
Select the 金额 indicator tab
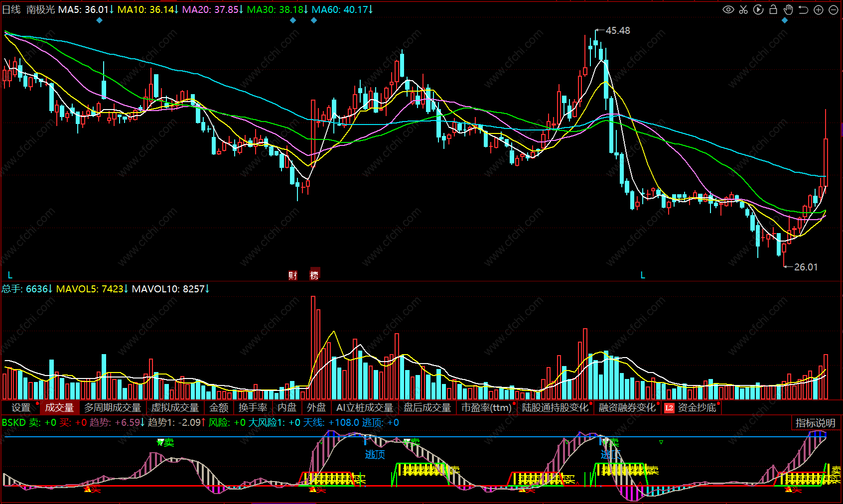point(219,407)
